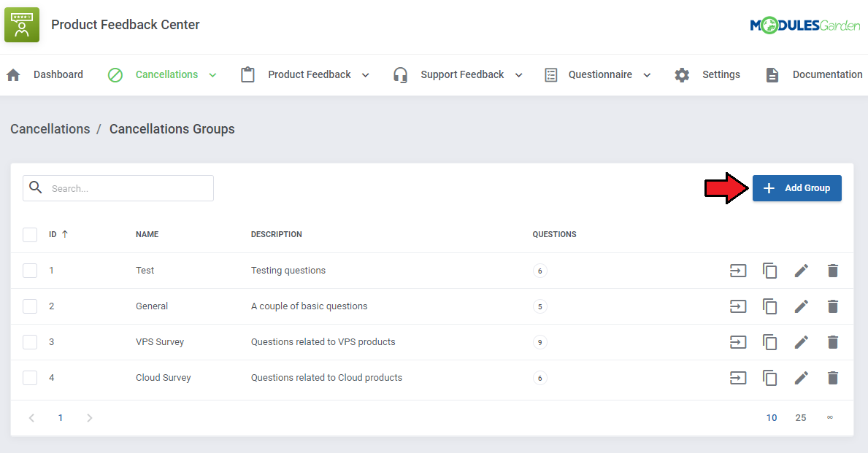
Task: Click the Product Feedback clipboard icon
Action: [x=248, y=74]
